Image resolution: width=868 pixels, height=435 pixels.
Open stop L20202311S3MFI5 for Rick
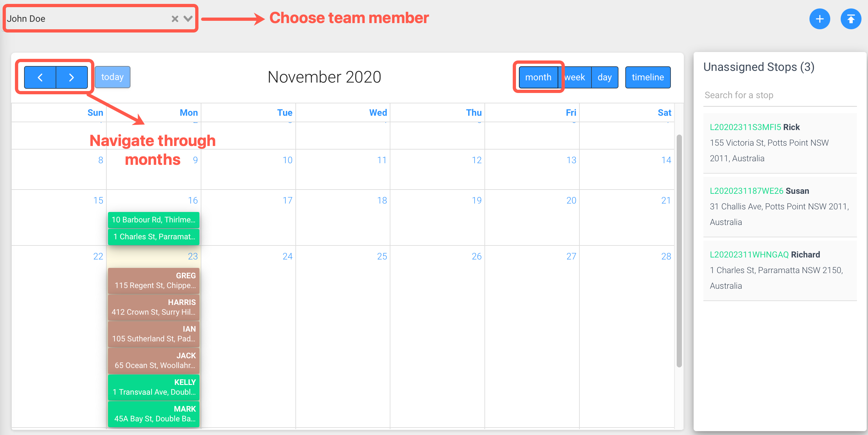click(x=780, y=143)
